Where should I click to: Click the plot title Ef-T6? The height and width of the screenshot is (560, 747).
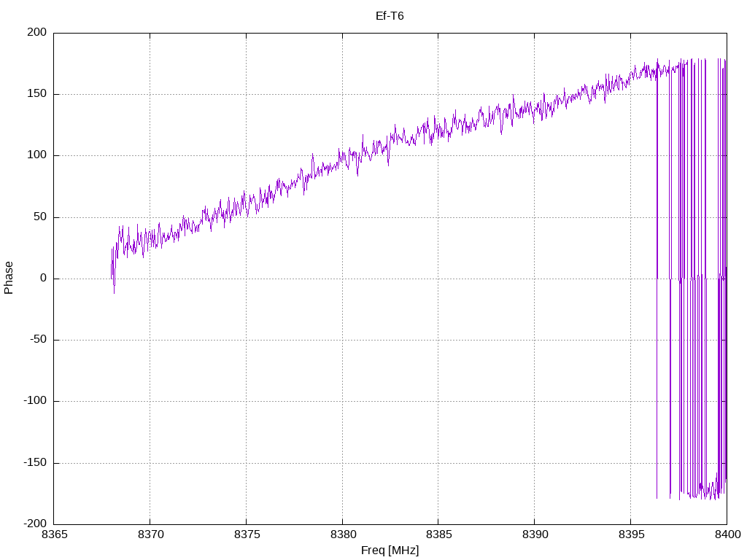[x=390, y=16]
